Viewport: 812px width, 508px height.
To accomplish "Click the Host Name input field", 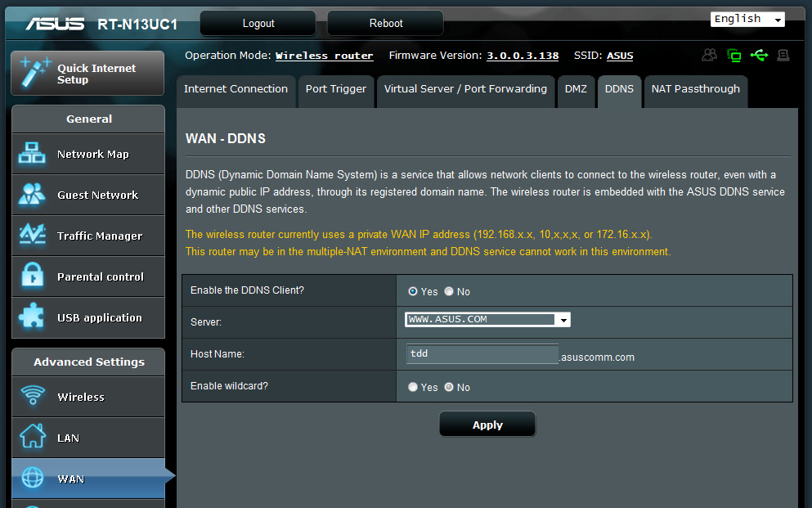I will pos(482,353).
